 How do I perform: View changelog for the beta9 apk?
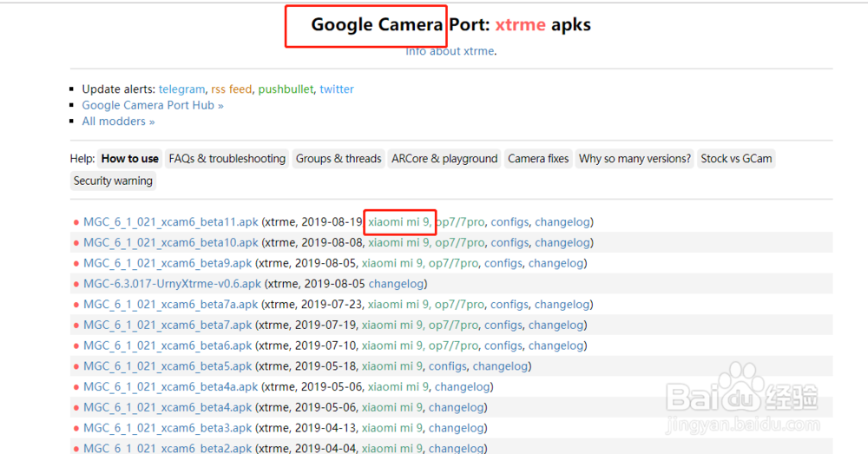[x=556, y=263]
